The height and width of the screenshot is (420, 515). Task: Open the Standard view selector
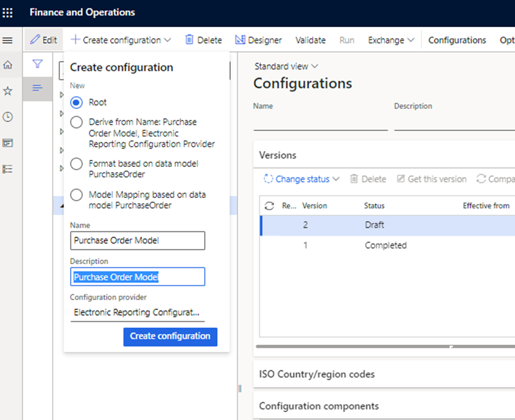tap(286, 66)
